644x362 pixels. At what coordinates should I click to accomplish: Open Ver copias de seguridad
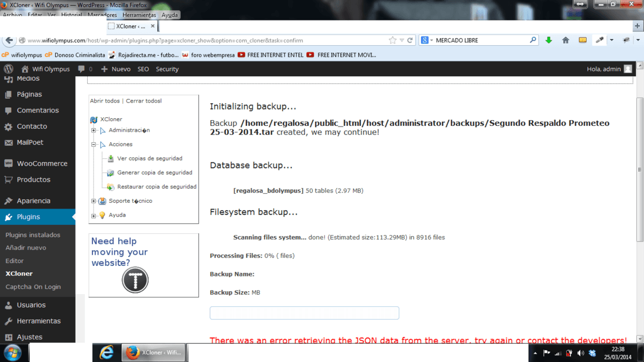[x=149, y=159]
